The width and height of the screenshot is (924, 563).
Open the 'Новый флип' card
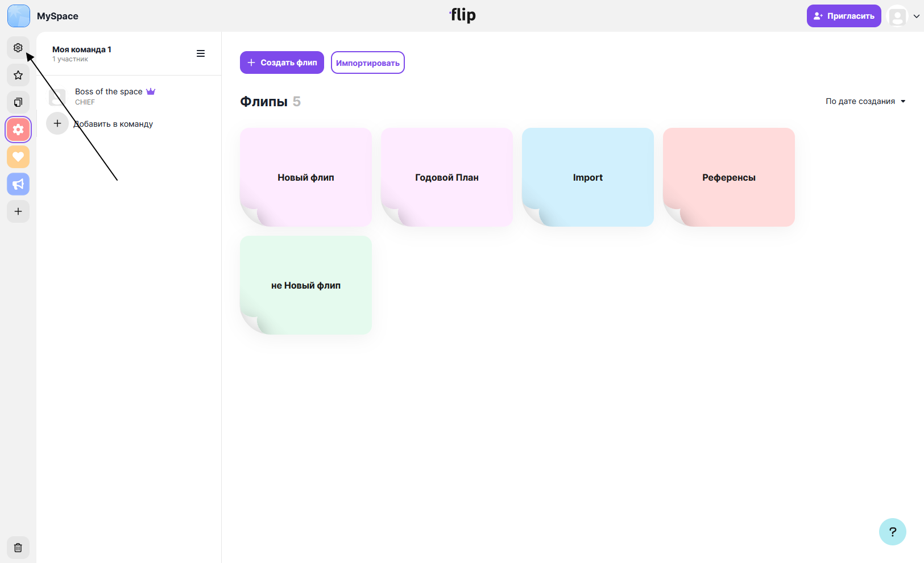[306, 177]
